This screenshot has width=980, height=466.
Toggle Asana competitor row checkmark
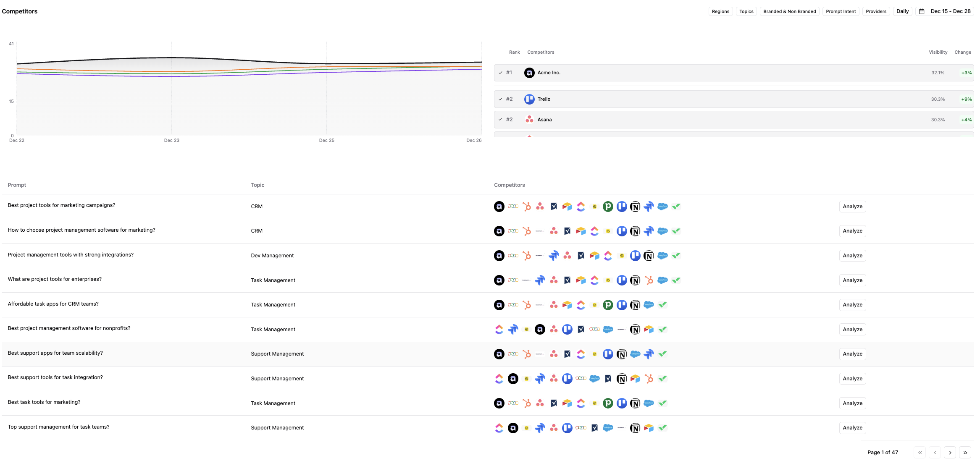(501, 120)
